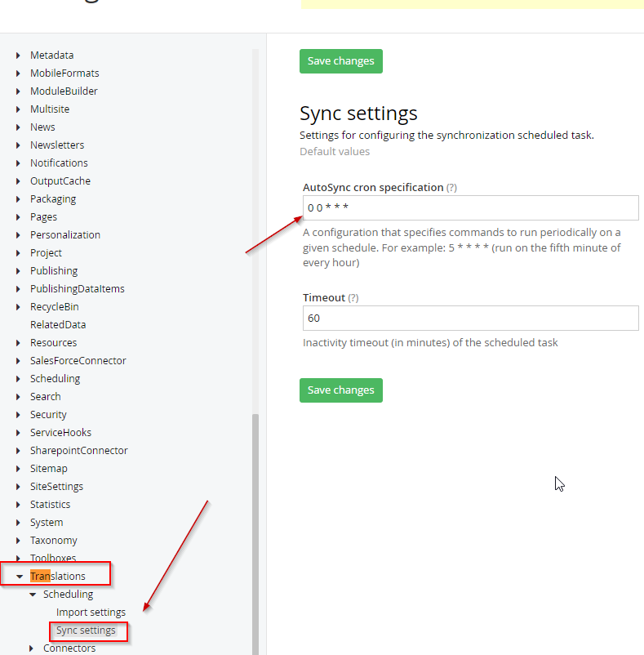Open the News tree label
The width and height of the screenshot is (644, 655).
[x=42, y=127]
